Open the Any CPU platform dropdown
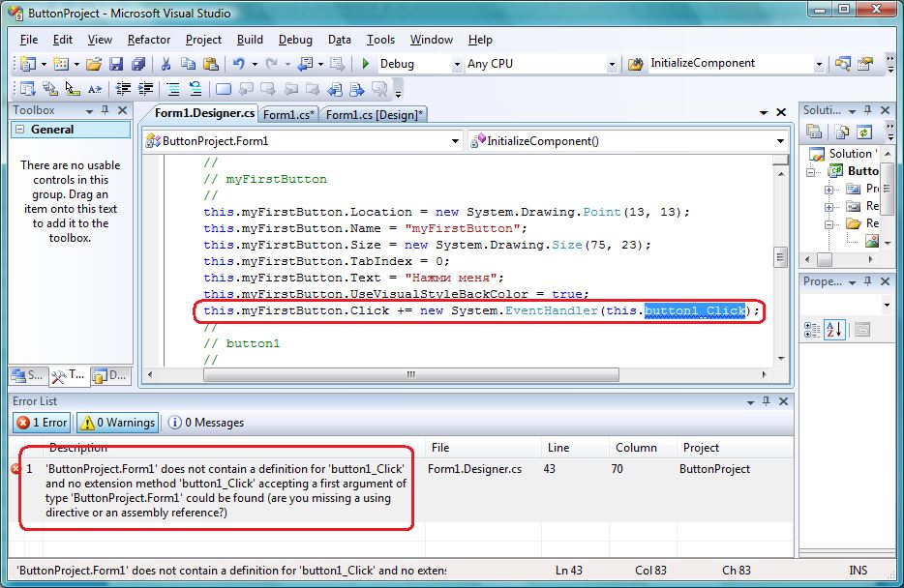 tap(611, 64)
